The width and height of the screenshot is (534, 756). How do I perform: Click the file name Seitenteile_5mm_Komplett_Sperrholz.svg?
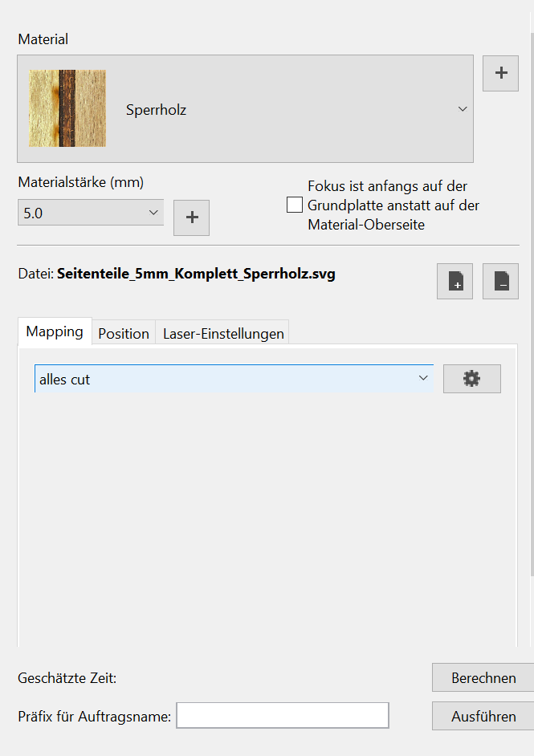click(x=196, y=274)
